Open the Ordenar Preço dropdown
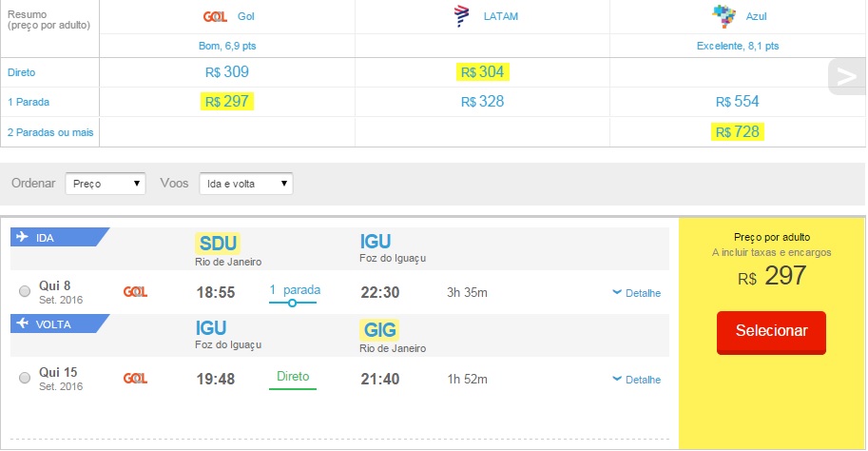The width and height of the screenshot is (868, 451). click(x=106, y=184)
